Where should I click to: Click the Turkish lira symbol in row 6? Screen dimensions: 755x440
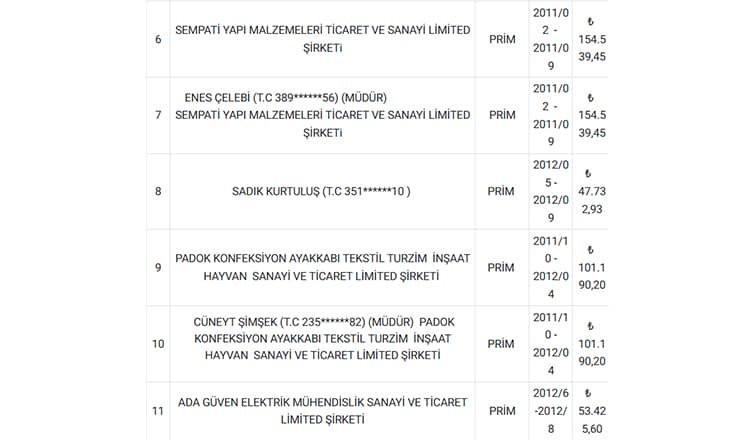point(590,22)
